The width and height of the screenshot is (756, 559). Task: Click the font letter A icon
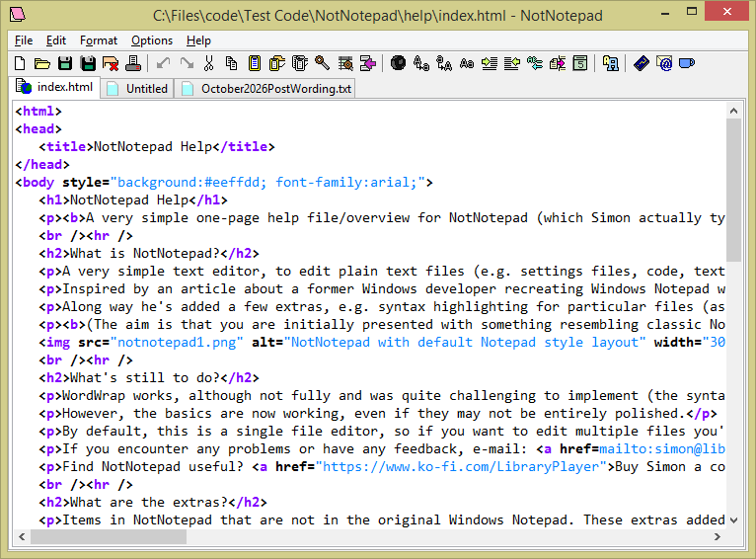[610, 63]
